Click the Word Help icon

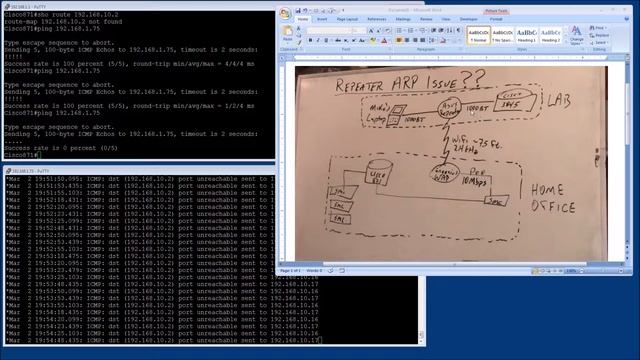coord(627,19)
